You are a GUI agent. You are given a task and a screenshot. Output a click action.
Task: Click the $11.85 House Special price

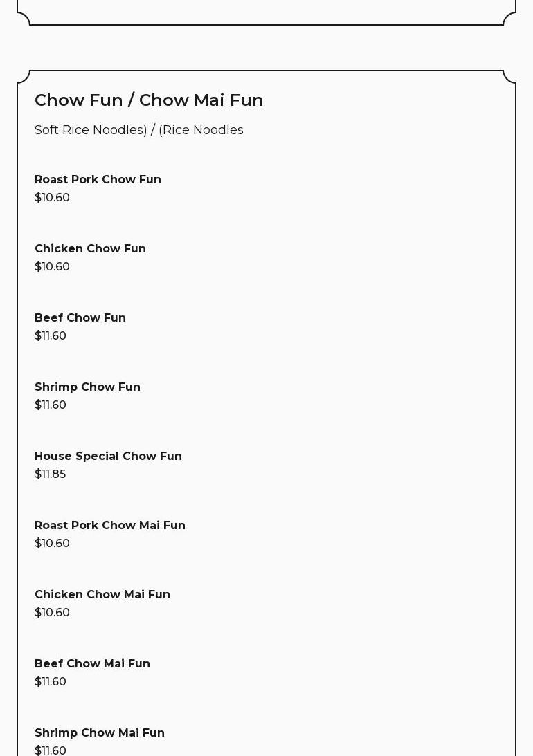[x=50, y=474]
